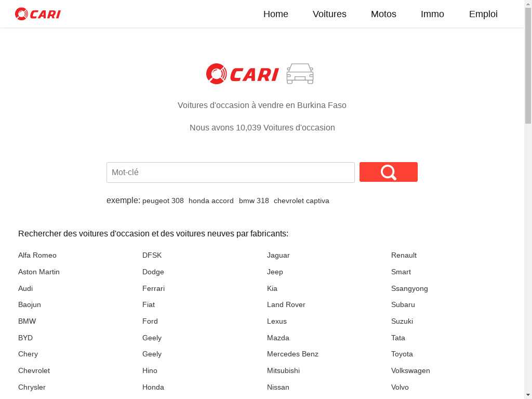The height and width of the screenshot is (399, 532).
Task: Open Aston Martin manufacturer link
Action: tap(38, 272)
